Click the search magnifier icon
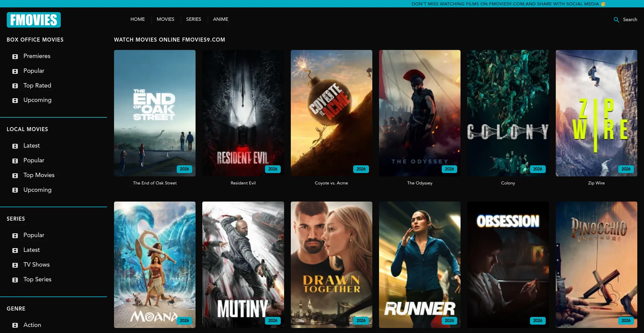Viewport: 644px width, 333px height. pyautogui.click(x=616, y=20)
